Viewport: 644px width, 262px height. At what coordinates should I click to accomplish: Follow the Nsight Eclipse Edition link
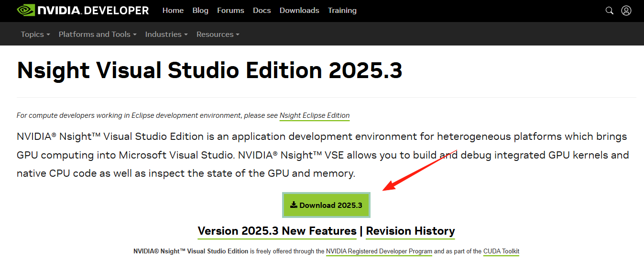pos(315,115)
